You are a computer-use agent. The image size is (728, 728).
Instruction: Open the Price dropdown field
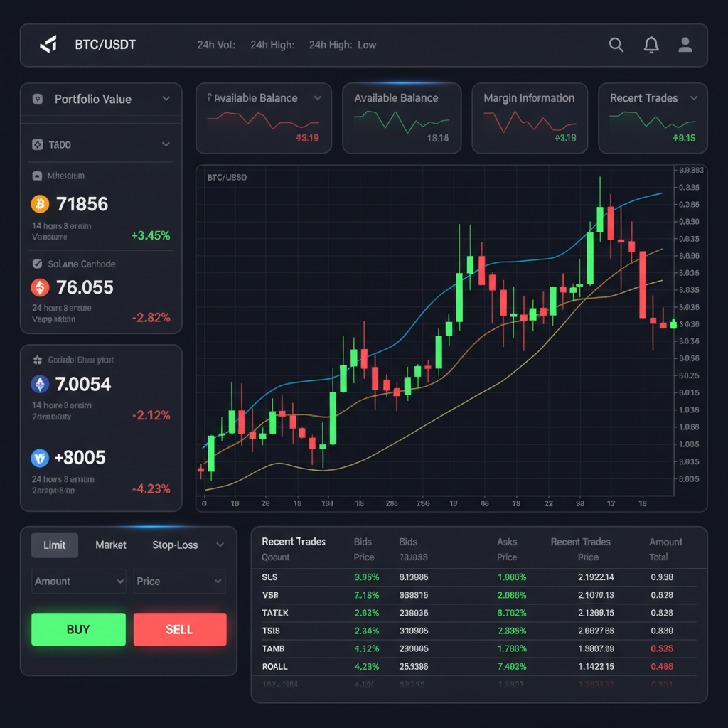coord(180,582)
